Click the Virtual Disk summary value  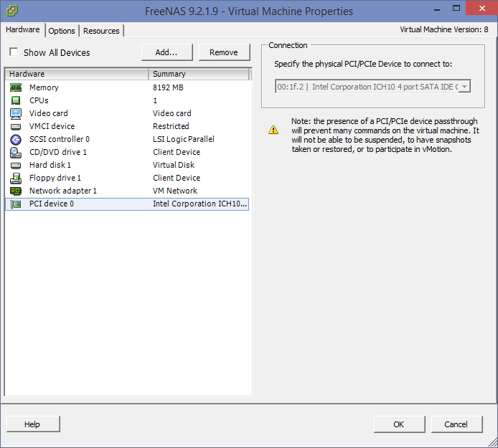point(174,165)
